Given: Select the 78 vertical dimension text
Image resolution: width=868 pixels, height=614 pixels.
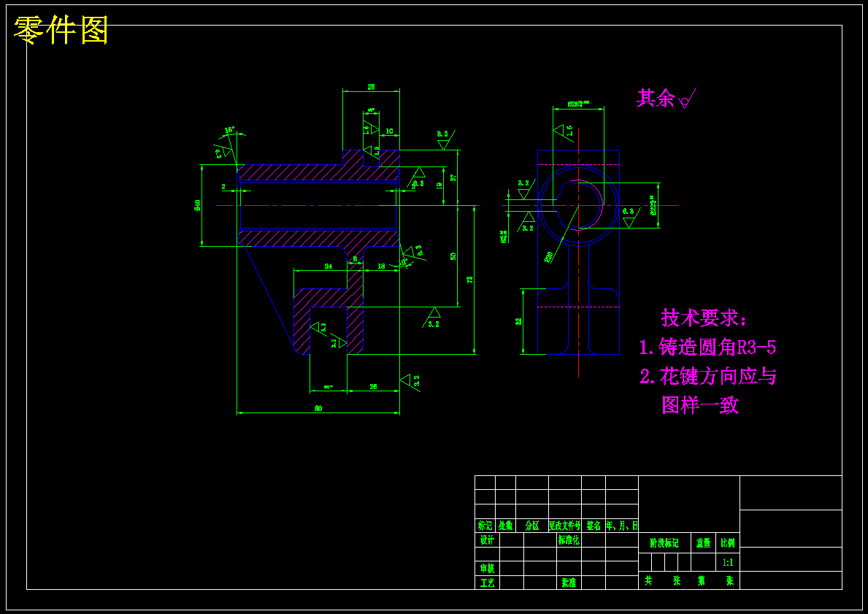Looking at the screenshot, I should [470, 280].
